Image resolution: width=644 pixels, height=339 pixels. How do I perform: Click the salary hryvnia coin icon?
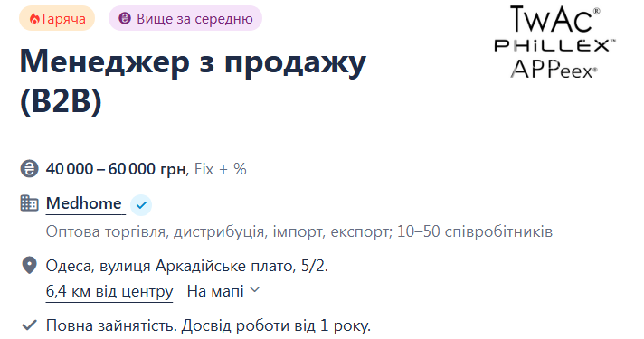tap(29, 169)
